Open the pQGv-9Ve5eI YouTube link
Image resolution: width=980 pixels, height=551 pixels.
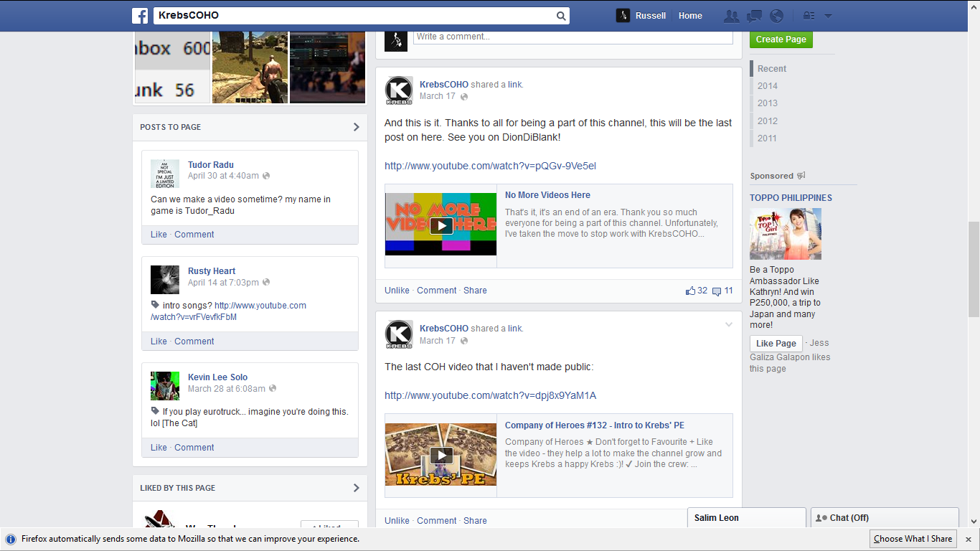(x=490, y=166)
